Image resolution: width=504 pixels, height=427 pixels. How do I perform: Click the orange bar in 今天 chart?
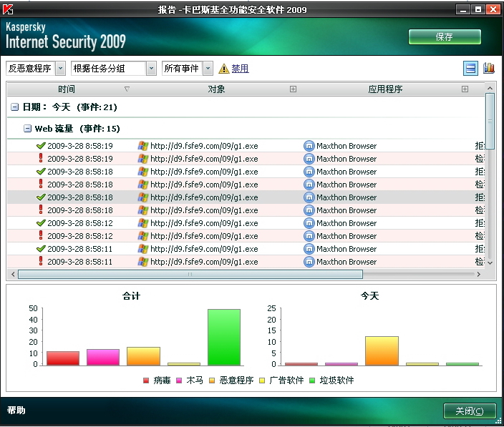click(x=382, y=351)
